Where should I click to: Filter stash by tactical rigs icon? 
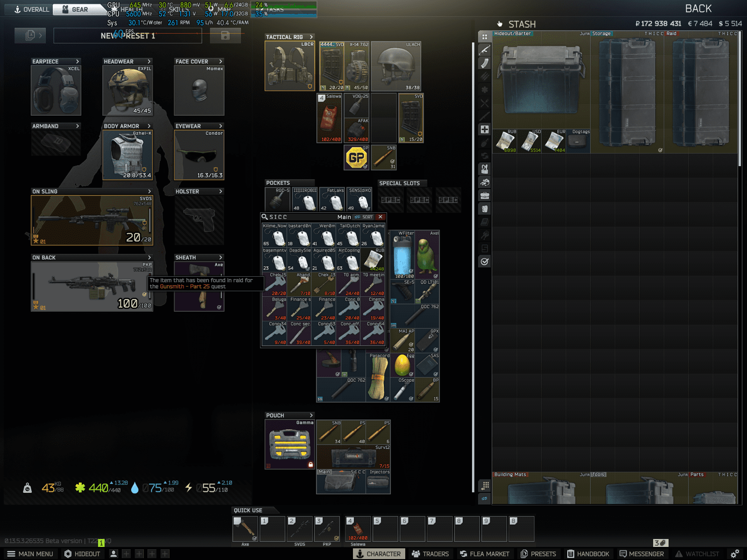pos(485,169)
